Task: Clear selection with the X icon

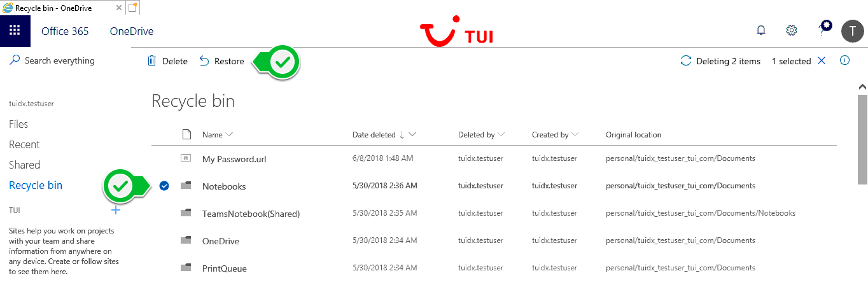Action: (x=822, y=61)
